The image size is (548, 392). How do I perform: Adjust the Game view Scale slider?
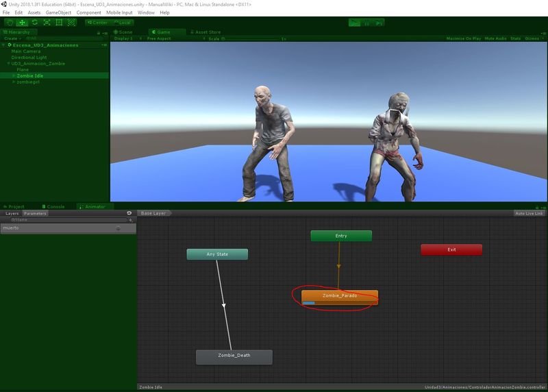(251, 39)
